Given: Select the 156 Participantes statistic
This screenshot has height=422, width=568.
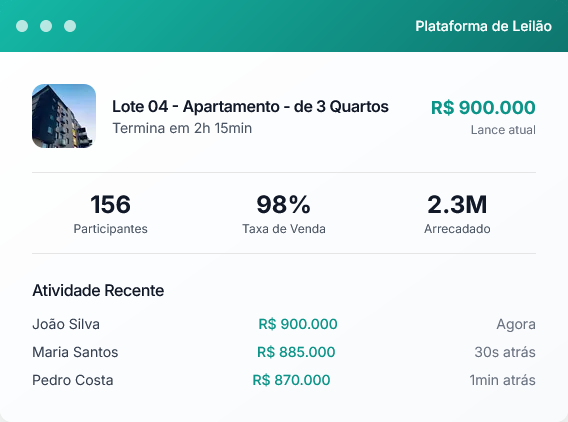Looking at the screenshot, I should coord(110,213).
